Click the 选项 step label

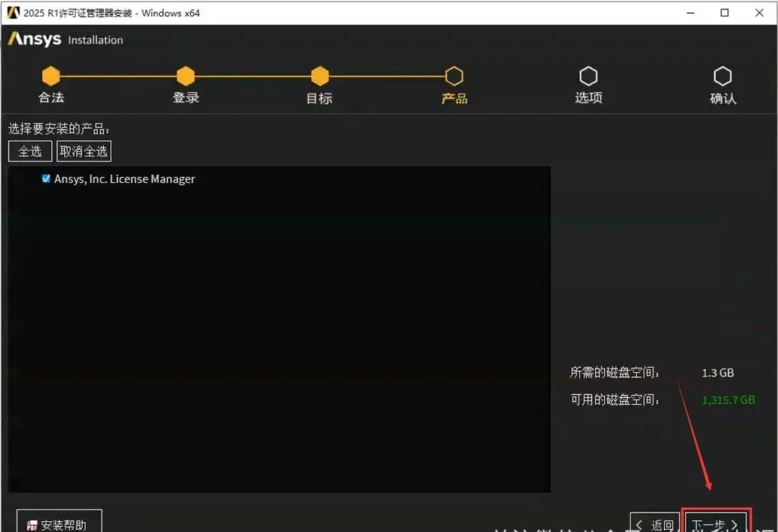click(x=589, y=98)
